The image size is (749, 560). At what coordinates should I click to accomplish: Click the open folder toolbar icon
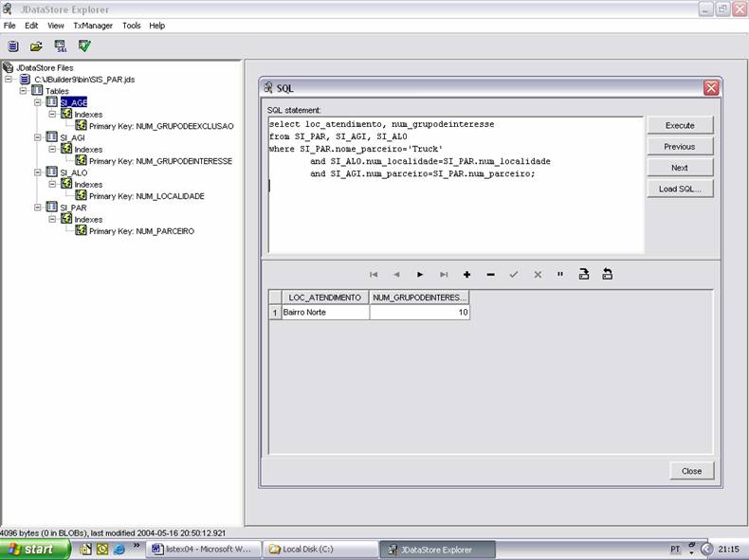click(36, 46)
